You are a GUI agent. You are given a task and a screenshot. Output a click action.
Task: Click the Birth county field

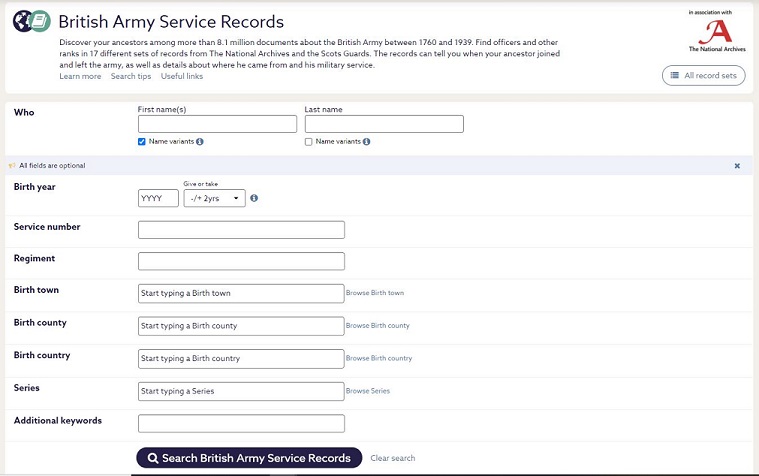(241, 326)
